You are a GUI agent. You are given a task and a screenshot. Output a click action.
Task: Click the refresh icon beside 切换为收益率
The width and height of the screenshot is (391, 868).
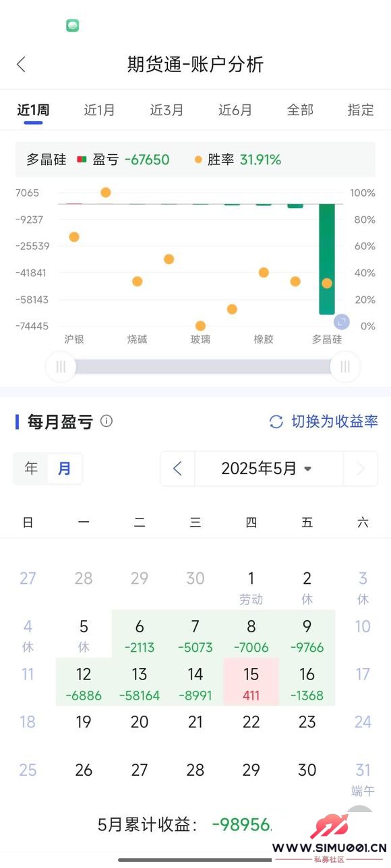tap(276, 422)
